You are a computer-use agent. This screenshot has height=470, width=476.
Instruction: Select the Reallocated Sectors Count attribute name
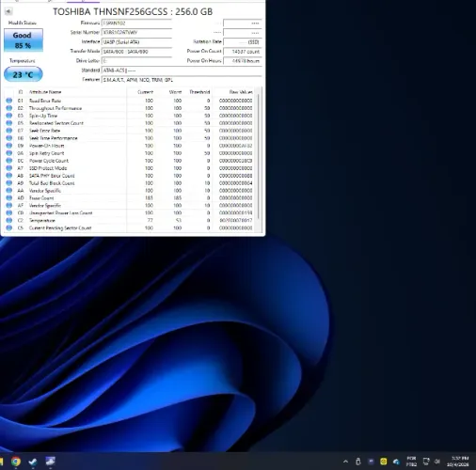click(56, 123)
